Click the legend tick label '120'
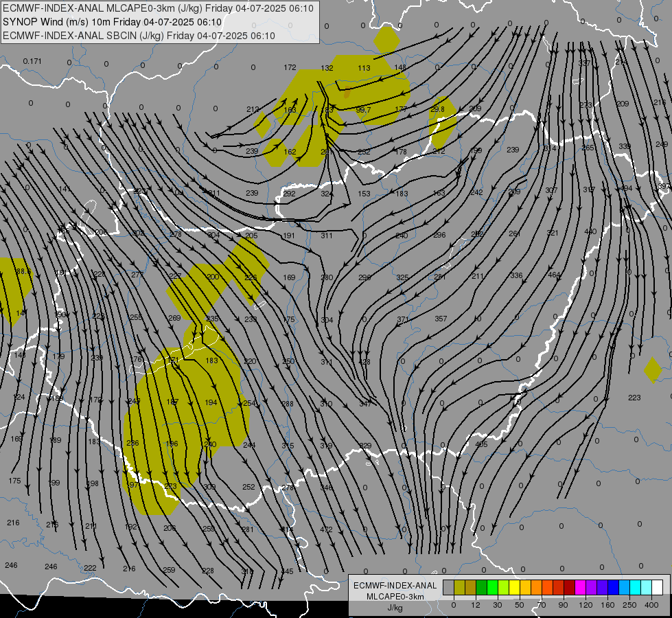The image size is (672, 618). [586, 605]
